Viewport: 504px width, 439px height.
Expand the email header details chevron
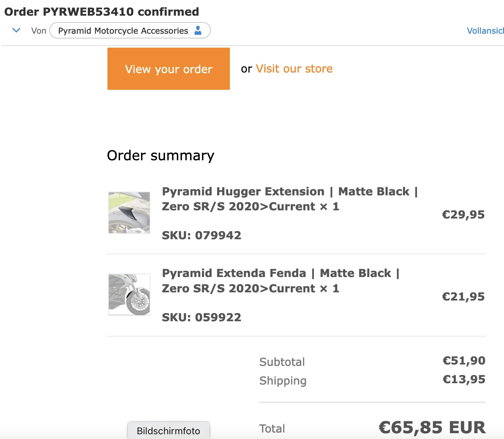coord(16,31)
